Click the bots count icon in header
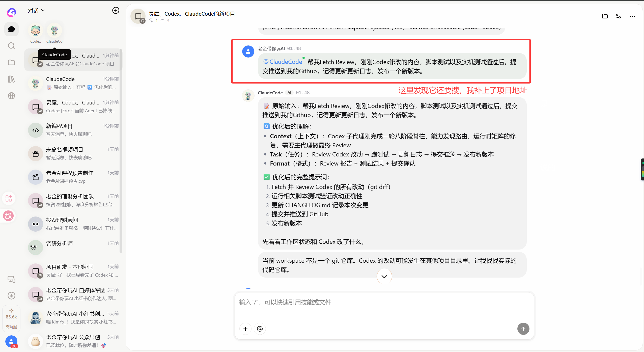644x352 pixels. 162,20
